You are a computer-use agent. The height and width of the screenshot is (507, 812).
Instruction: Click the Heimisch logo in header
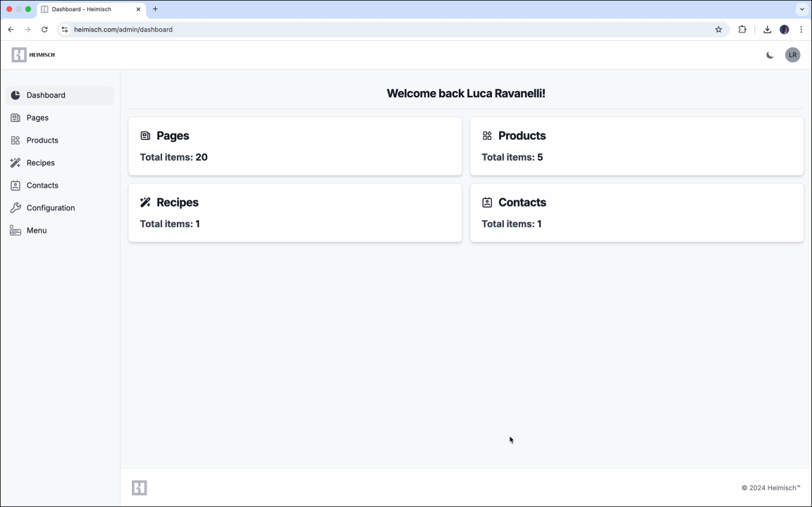tap(33, 55)
